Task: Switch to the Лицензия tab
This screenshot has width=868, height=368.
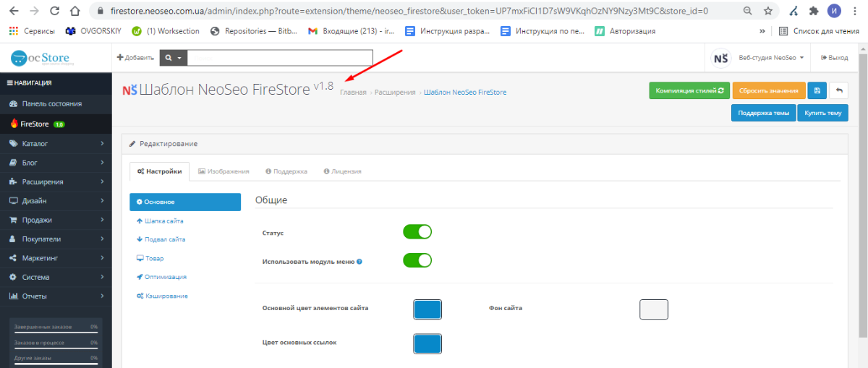Action: pos(343,171)
